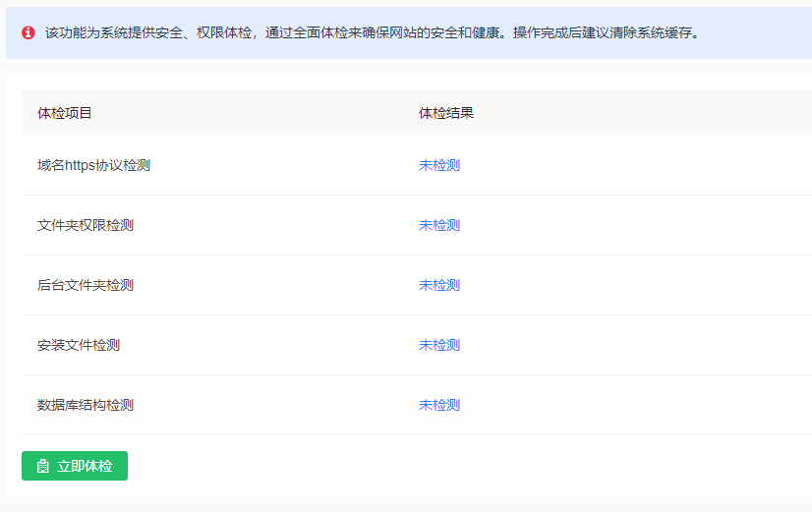Select the 后台文件夹检测 item label
The height and width of the screenshot is (512, 812).
[86, 285]
